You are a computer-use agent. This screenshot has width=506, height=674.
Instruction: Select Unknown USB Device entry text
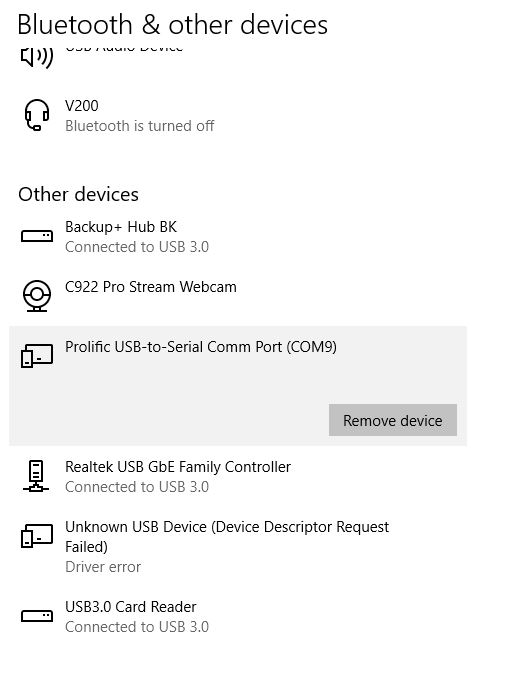click(227, 536)
